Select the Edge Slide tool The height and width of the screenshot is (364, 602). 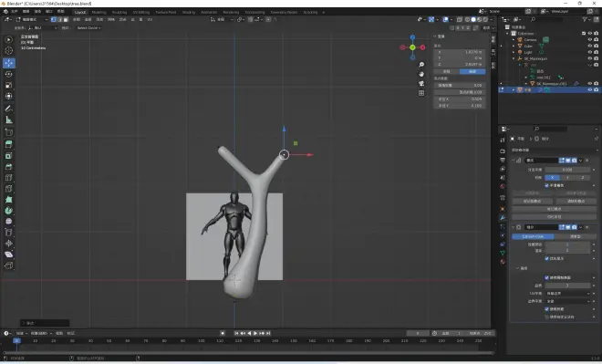pos(8,233)
